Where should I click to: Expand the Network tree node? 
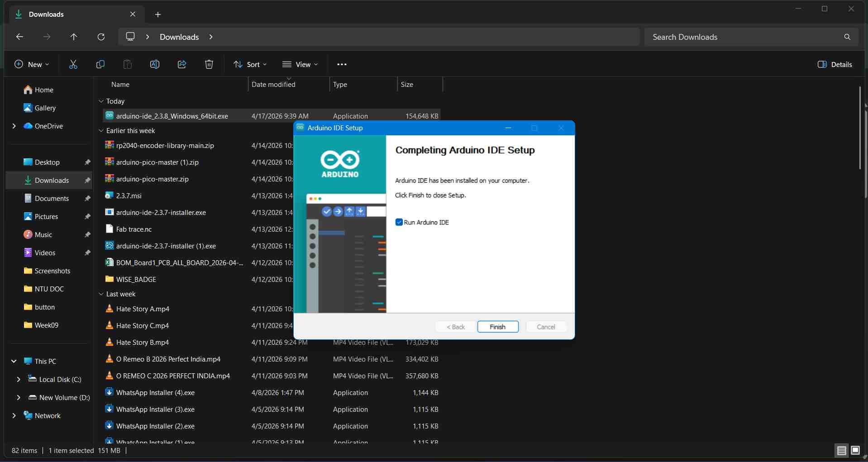click(14, 415)
